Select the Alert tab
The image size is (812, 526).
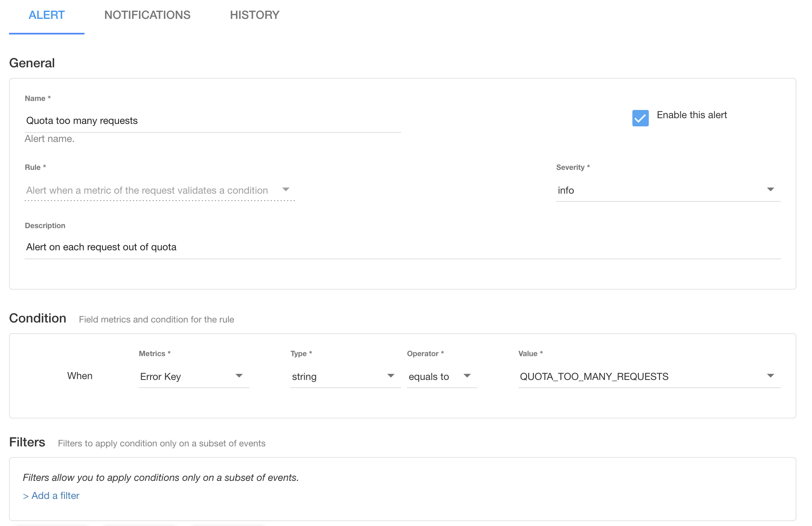pyautogui.click(x=46, y=15)
